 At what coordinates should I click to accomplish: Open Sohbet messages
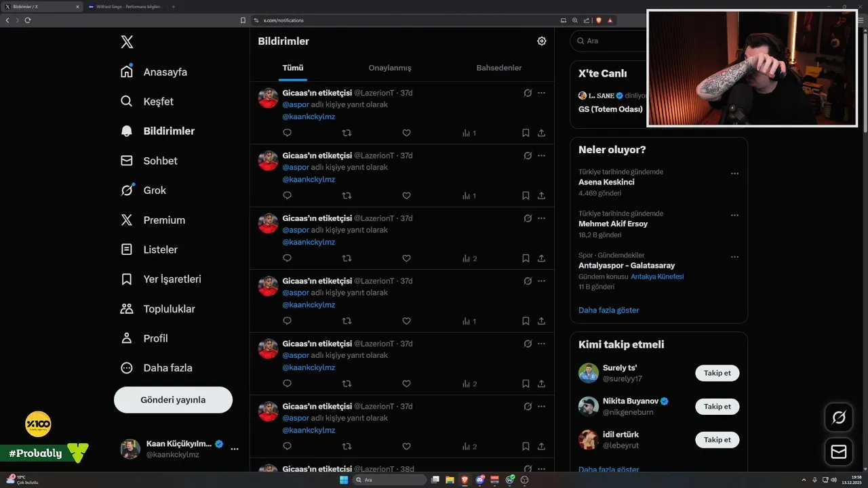149,161
